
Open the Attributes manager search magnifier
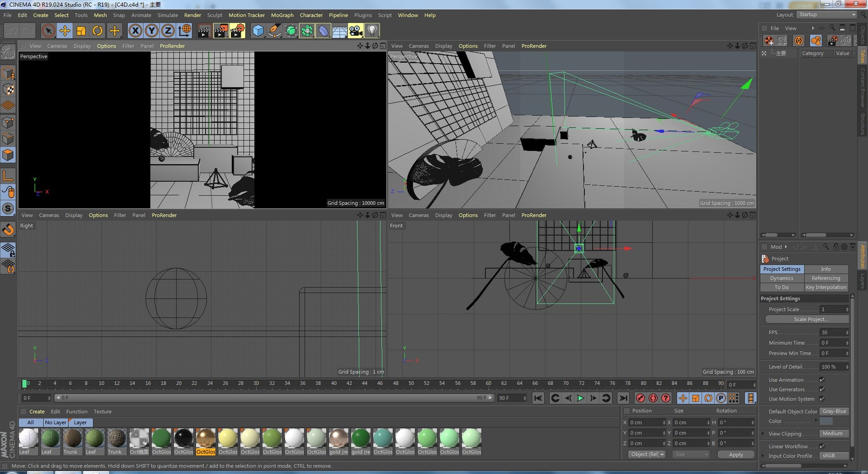coord(826,246)
